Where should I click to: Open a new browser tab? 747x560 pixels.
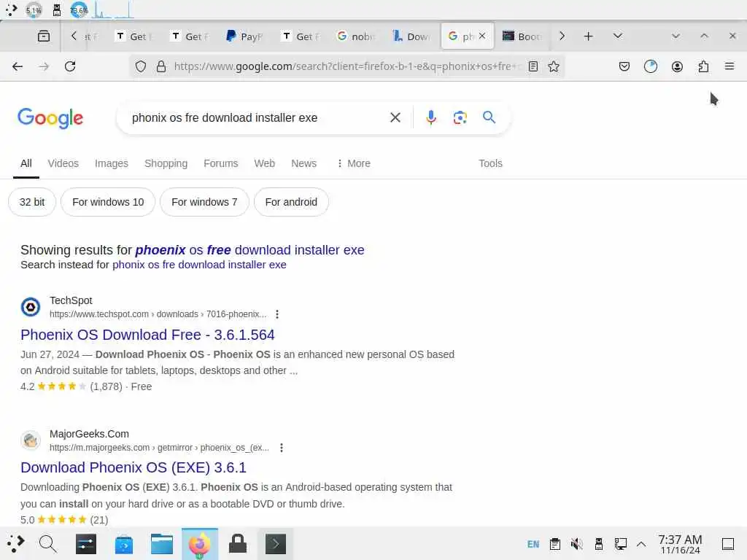click(589, 36)
